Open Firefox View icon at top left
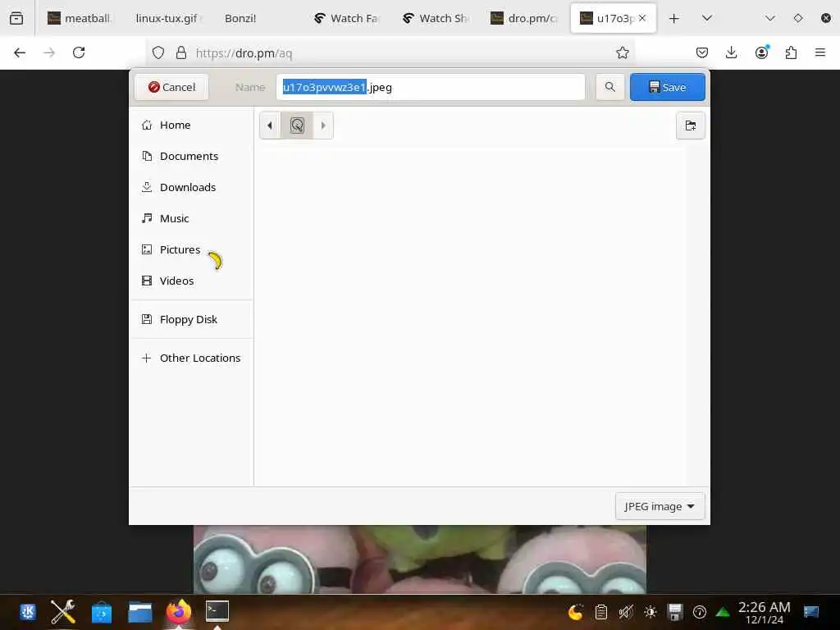 (16, 18)
